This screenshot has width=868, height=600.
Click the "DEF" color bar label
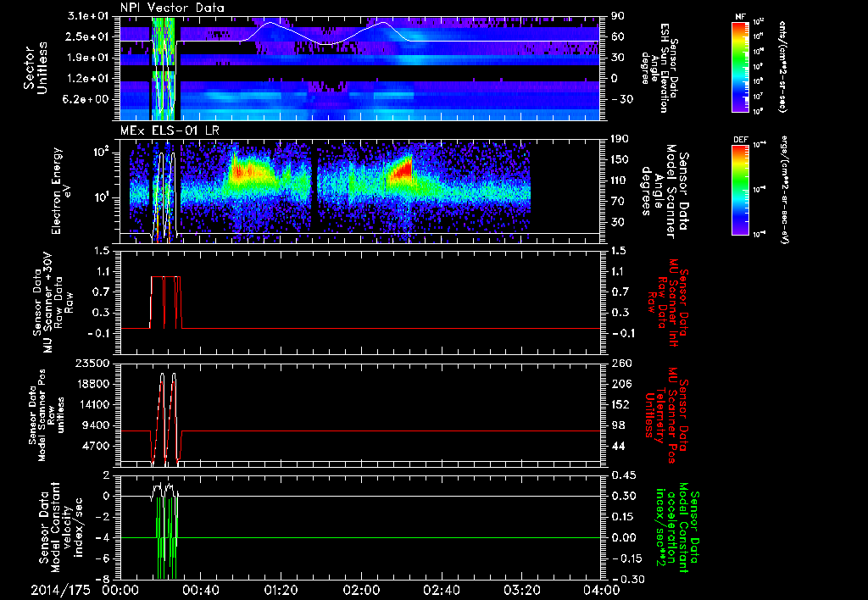pos(740,140)
